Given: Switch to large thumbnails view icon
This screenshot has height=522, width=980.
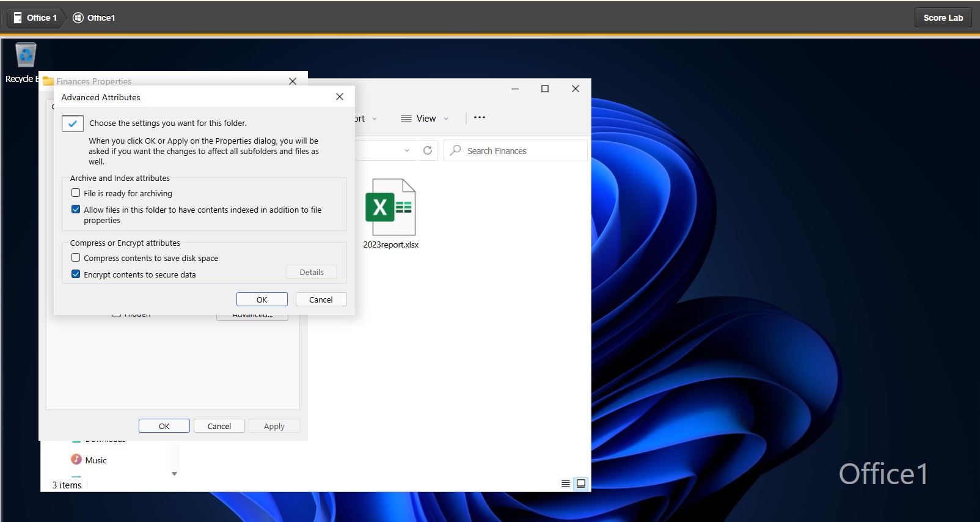Looking at the screenshot, I should click(x=581, y=483).
